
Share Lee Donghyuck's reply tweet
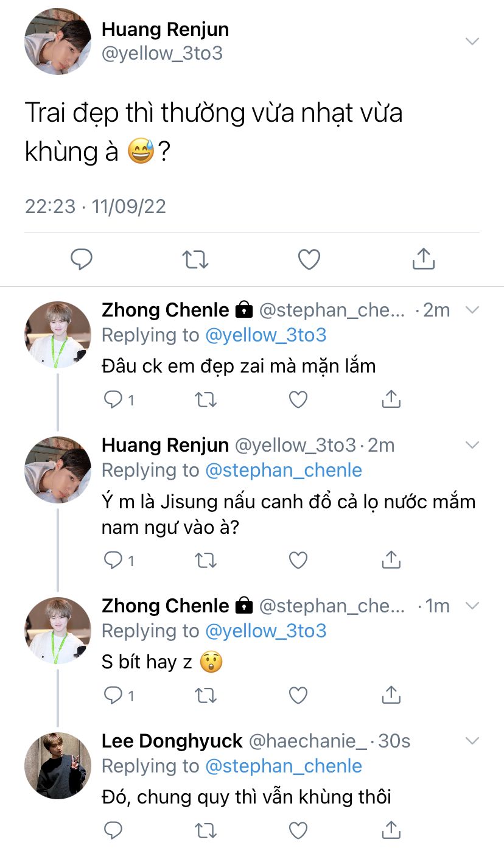point(391,830)
